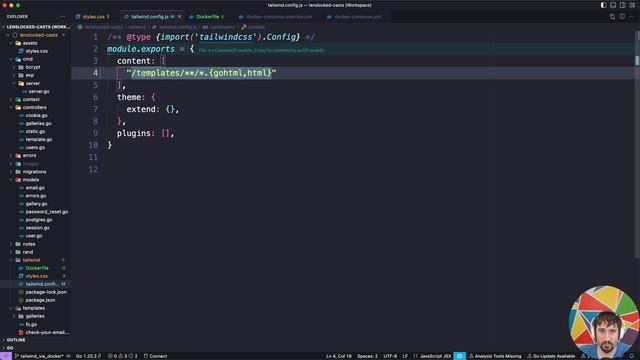Open errors and warnings problems indicator
The height and width of the screenshot is (360, 640).
122,356
